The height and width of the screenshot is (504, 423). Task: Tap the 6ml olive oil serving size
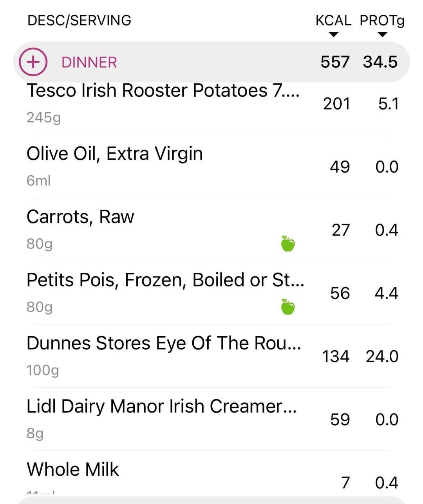pyautogui.click(x=38, y=180)
